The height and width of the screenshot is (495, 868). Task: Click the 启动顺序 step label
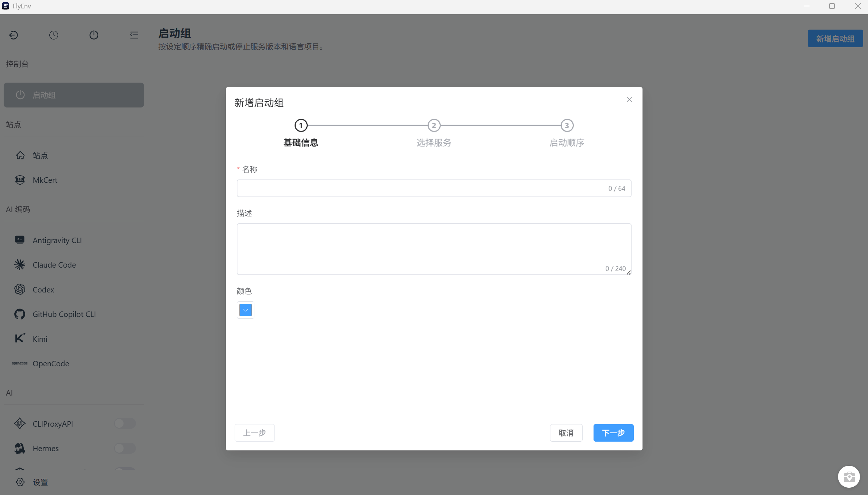tap(567, 143)
